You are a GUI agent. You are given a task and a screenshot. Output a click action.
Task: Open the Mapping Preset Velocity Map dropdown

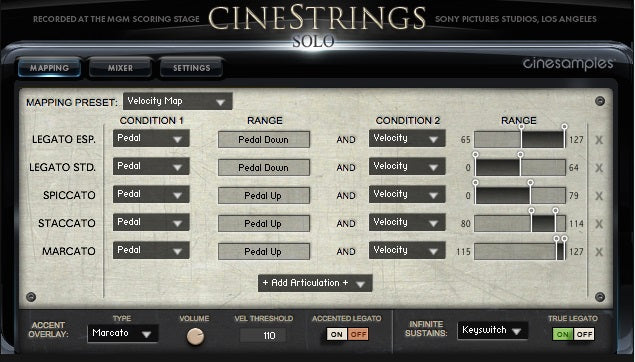(177, 101)
